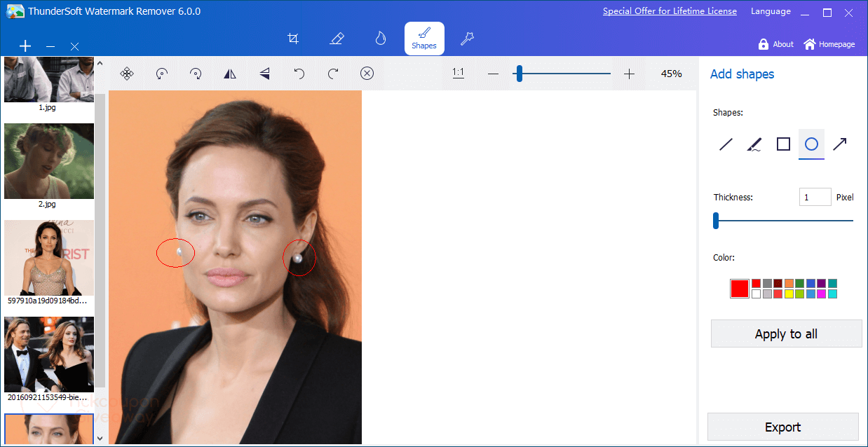Viewport: 868px width, 447px height.
Task: Click the Thickness slider handle
Action: (x=716, y=221)
